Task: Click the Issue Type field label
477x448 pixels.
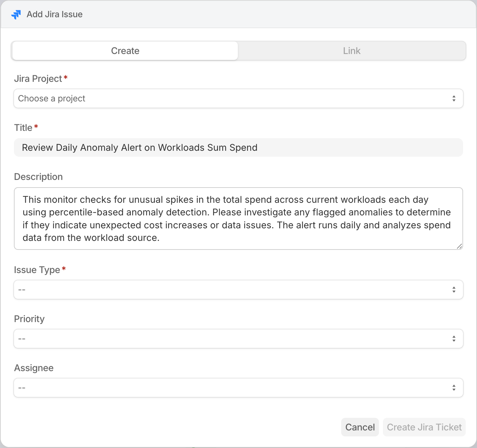Action: point(37,270)
